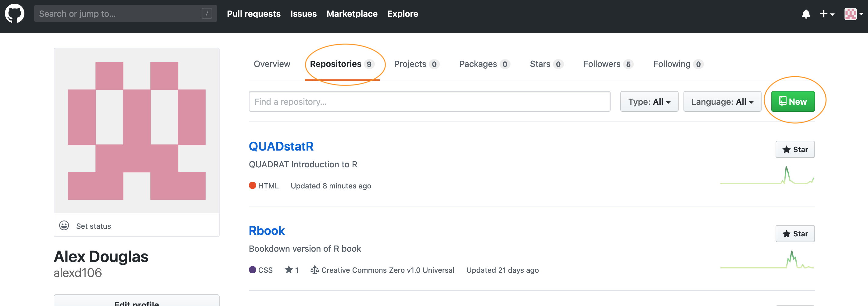The height and width of the screenshot is (306, 868).
Task: Switch to the Followers tab
Action: [x=608, y=64]
